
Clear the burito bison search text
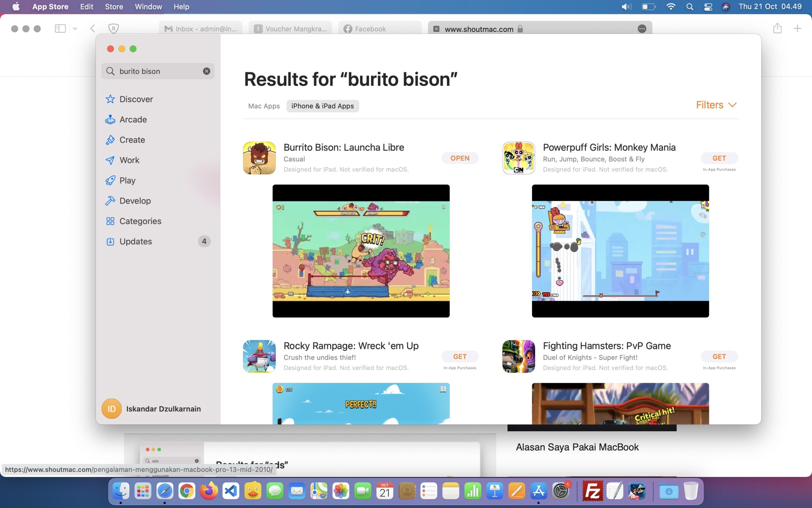pos(206,71)
